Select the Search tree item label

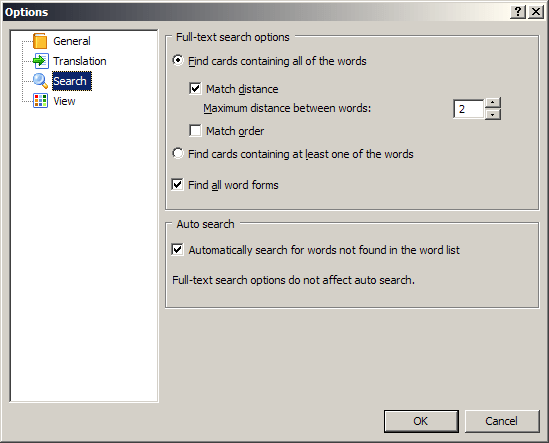click(x=72, y=81)
